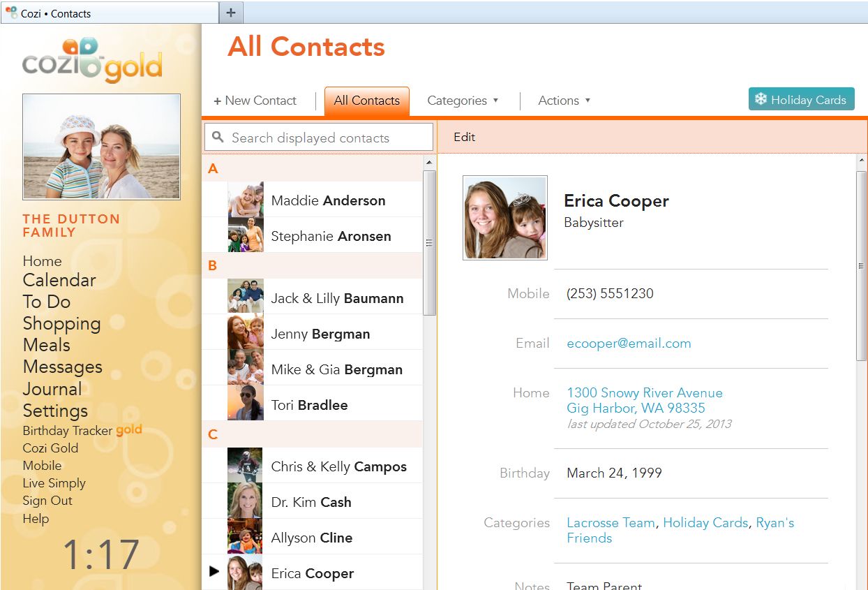Sign Out of Cozi
The image size is (868, 590).
click(47, 501)
